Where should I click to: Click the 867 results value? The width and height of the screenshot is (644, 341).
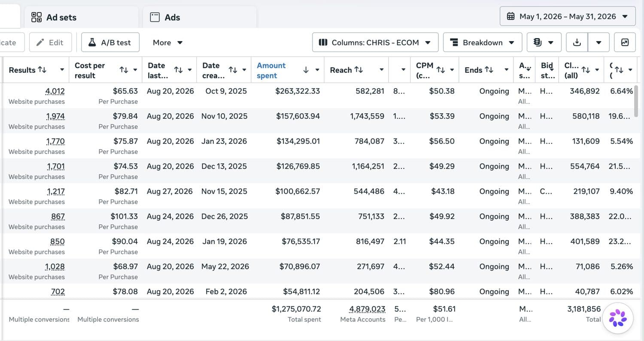(58, 217)
